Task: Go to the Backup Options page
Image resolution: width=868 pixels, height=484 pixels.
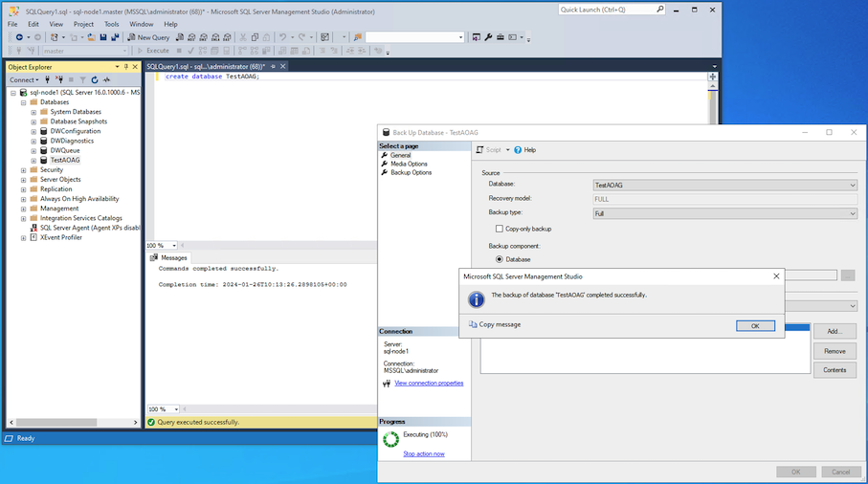Action: (411, 172)
